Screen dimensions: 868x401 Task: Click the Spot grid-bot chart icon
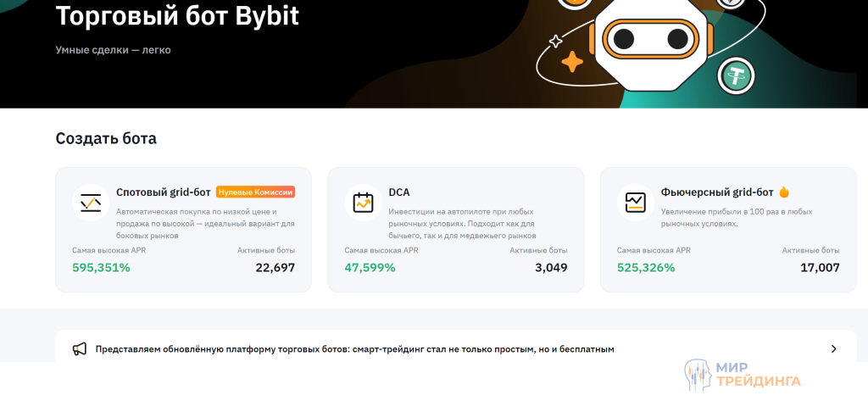pos(91,203)
